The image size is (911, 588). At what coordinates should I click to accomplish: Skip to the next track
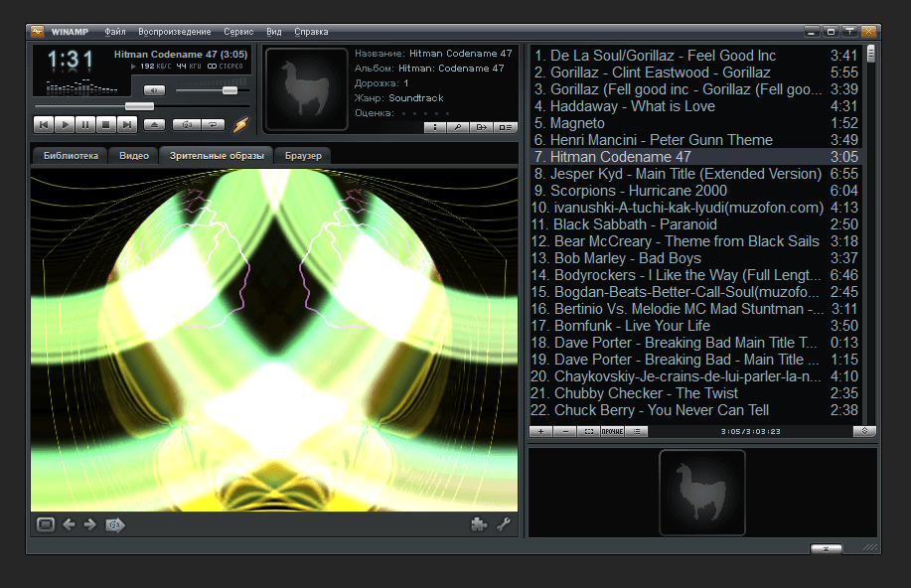pos(126,125)
